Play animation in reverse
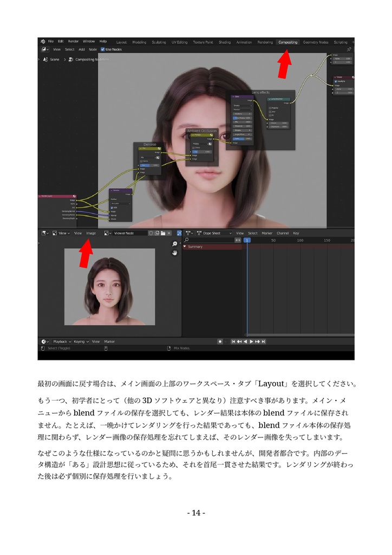This screenshot has width=392, height=555. 245,341
